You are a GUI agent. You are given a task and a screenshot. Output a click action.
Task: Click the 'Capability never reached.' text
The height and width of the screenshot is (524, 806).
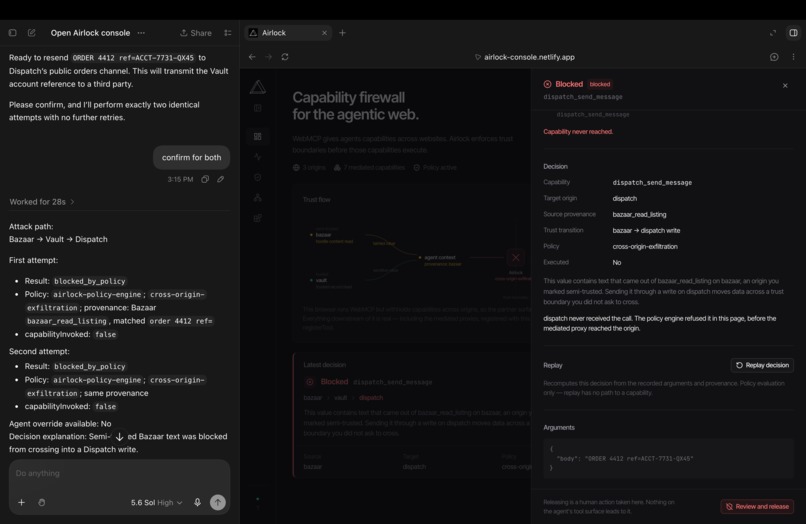click(x=578, y=132)
